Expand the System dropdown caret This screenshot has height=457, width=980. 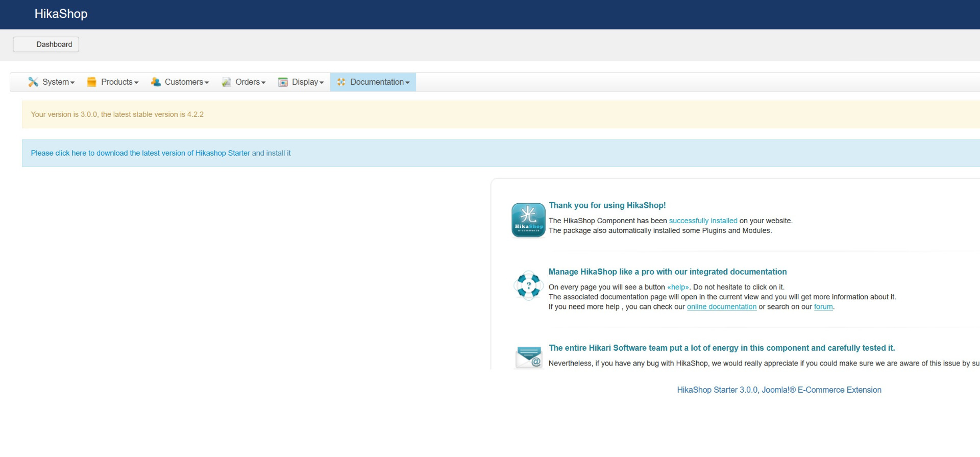pos(72,83)
